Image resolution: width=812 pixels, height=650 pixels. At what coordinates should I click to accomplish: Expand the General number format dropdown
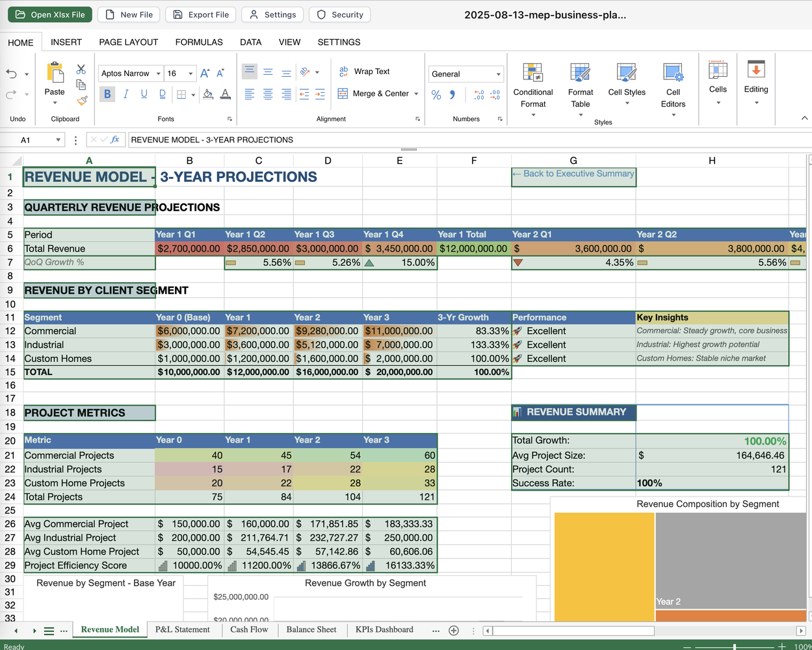pos(498,74)
